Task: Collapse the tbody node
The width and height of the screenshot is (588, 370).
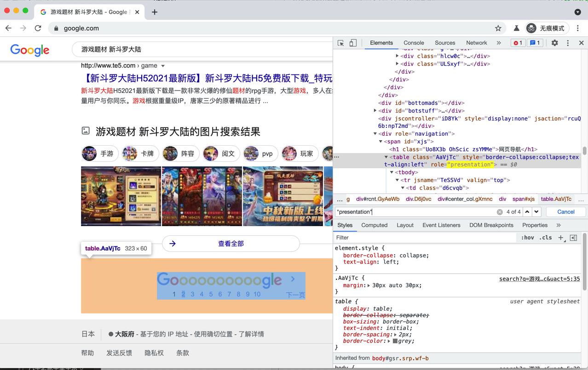Action: click(392, 172)
